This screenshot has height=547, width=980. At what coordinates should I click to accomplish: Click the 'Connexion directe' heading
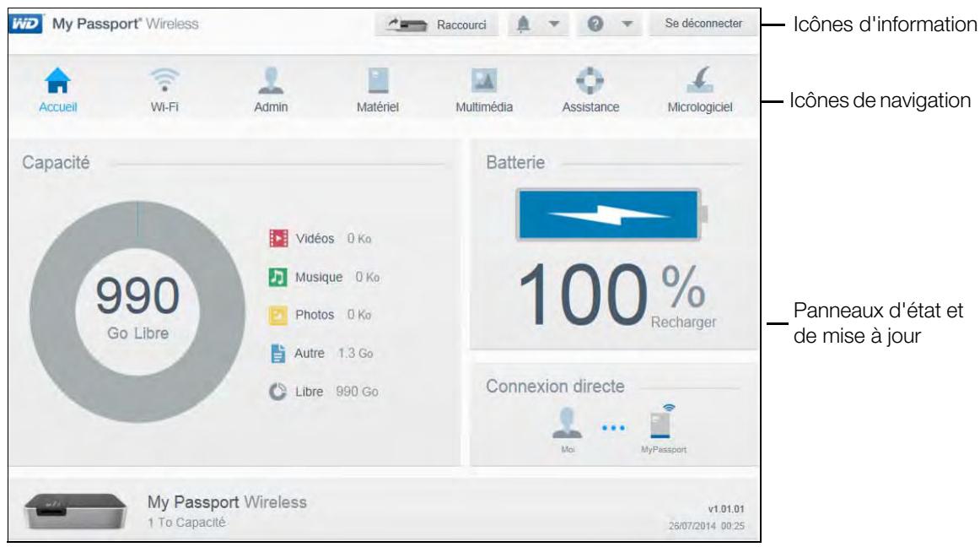pyautogui.click(x=555, y=386)
